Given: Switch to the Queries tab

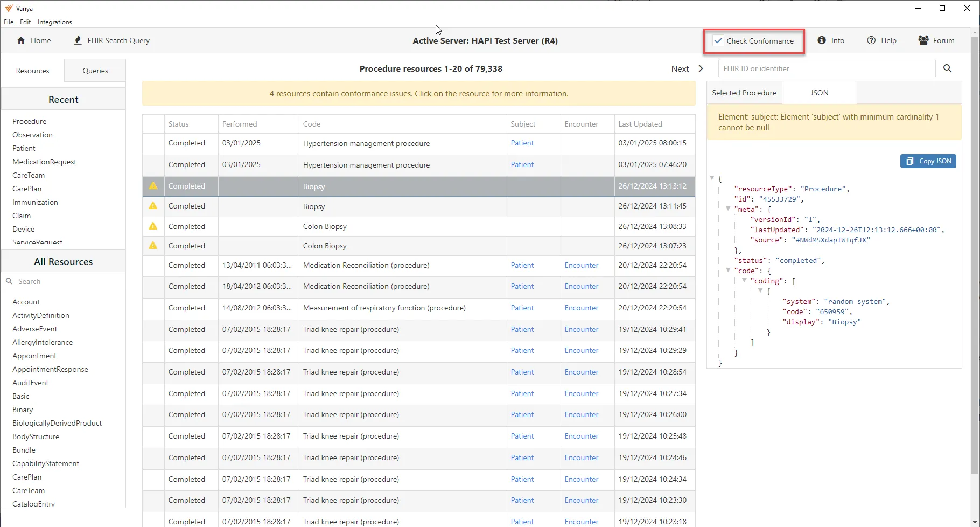Looking at the screenshot, I should (x=95, y=70).
